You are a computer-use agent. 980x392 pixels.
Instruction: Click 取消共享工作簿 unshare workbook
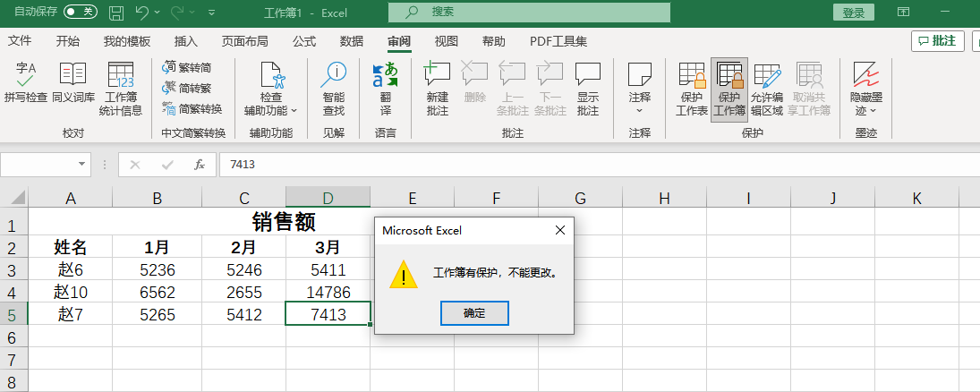809,89
